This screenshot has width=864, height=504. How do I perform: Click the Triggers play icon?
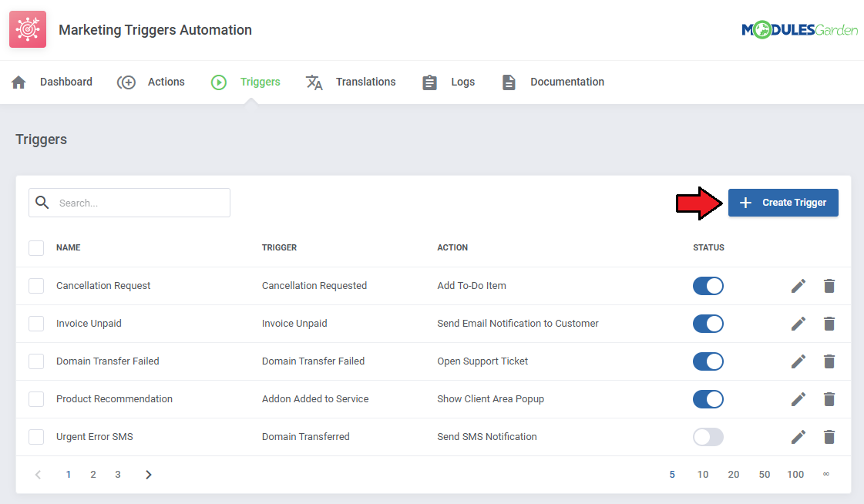(x=219, y=82)
